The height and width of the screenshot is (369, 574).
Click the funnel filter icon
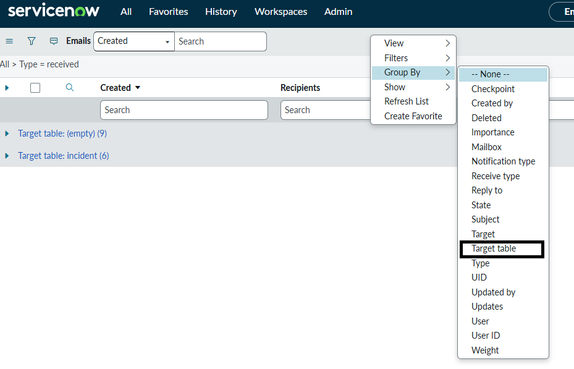pos(31,41)
